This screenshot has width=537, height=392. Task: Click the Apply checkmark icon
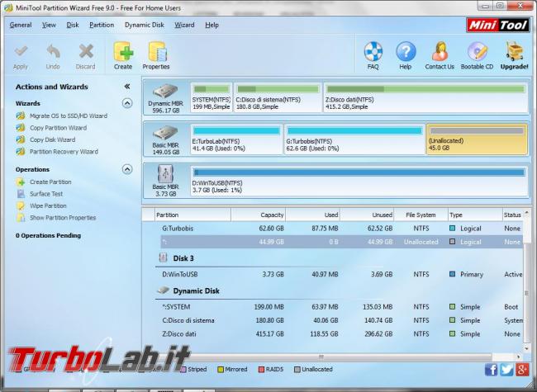coord(21,52)
